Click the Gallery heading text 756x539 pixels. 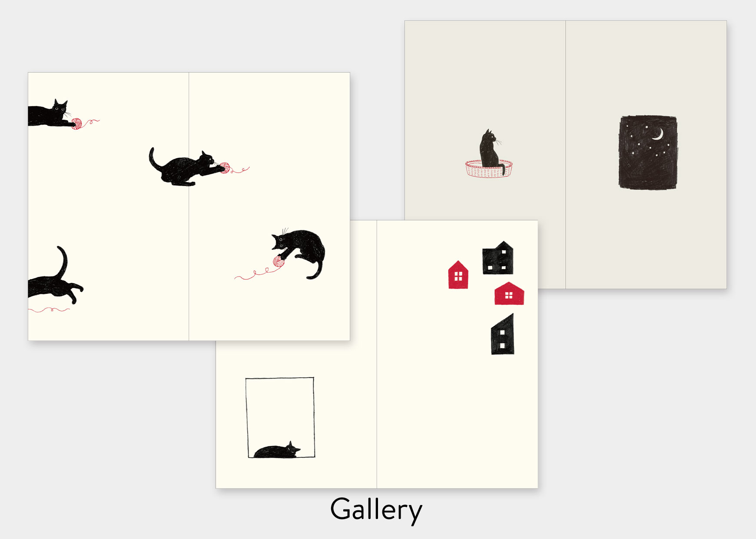pyautogui.click(x=376, y=510)
